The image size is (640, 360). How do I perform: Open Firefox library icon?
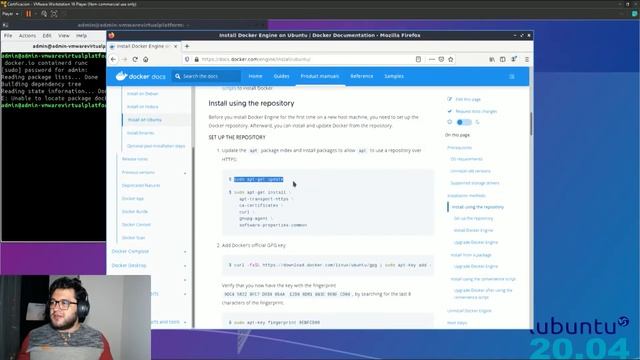pyautogui.click(x=492, y=59)
